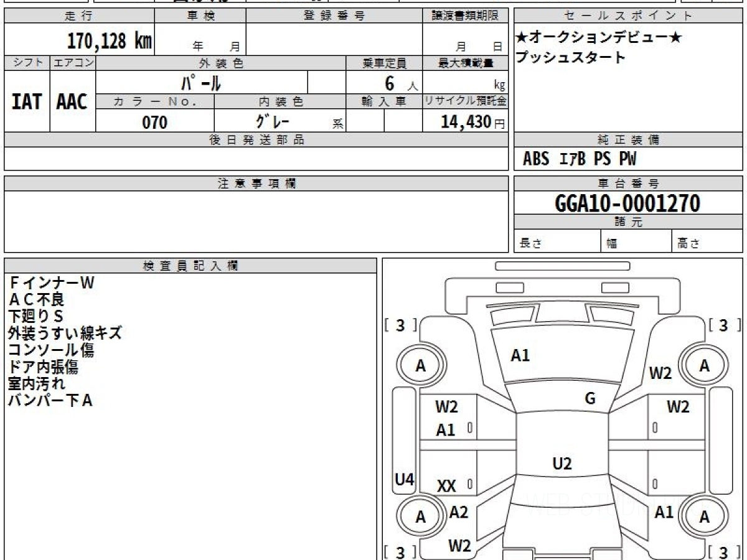
Task: Click the 幅 dimension cell
Action: point(636,242)
